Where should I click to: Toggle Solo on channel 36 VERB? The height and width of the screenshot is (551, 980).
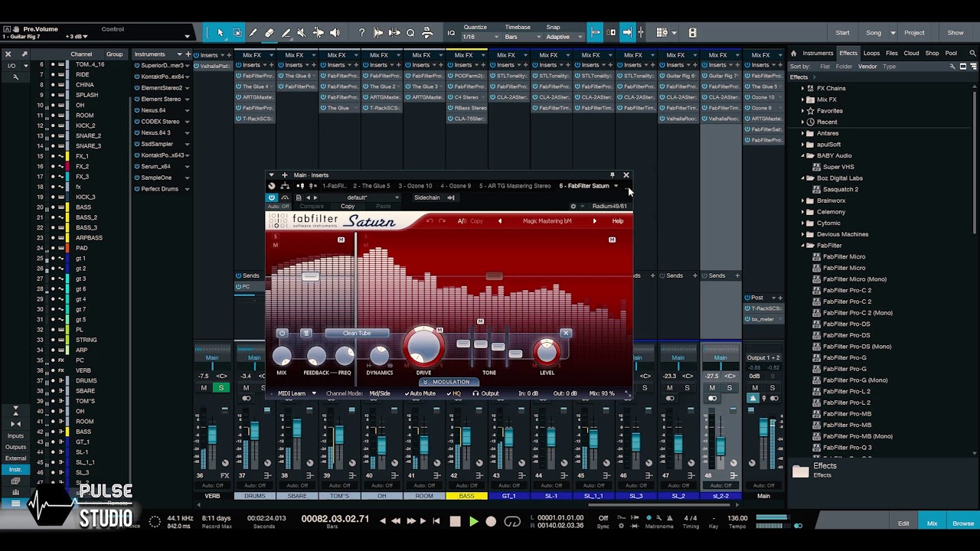[x=220, y=388]
